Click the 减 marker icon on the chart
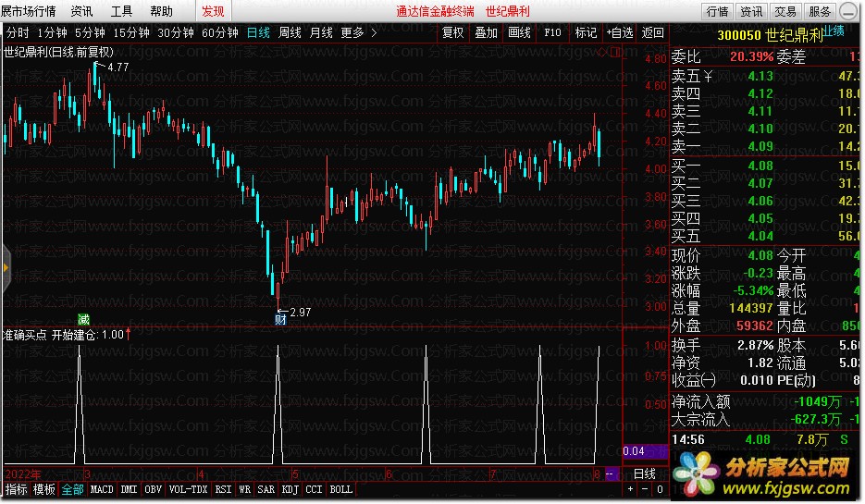Viewport: 865px width, 504px height. pyautogui.click(x=83, y=319)
